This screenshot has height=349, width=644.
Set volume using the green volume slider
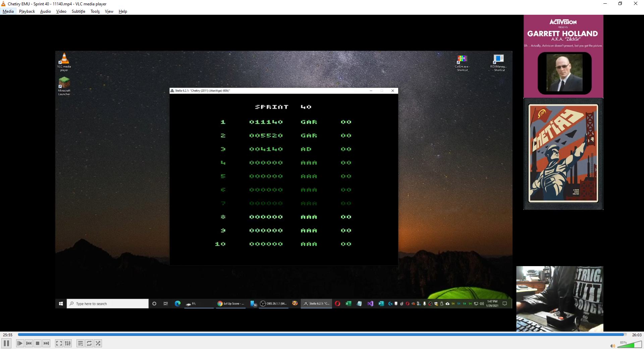point(629,345)
